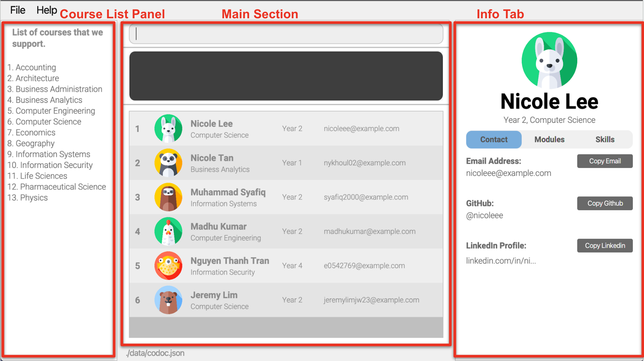Click Muhammad Syafiq's sloth avatar
644x361 pixels.
169,197
